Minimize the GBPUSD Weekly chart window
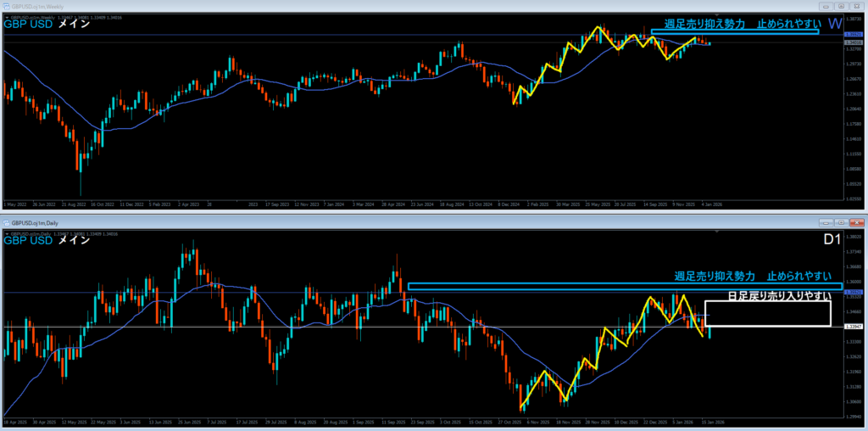 (826, 6)
